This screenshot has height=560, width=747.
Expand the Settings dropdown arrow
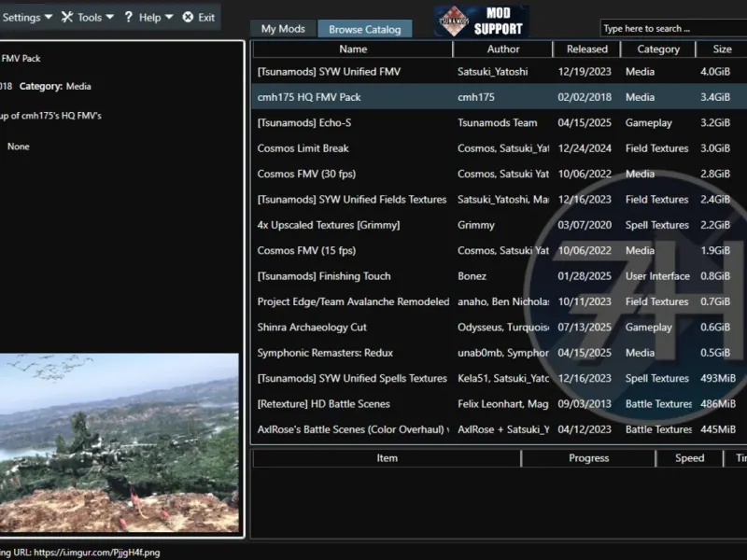pyautogui.click(x=49, y=17)
